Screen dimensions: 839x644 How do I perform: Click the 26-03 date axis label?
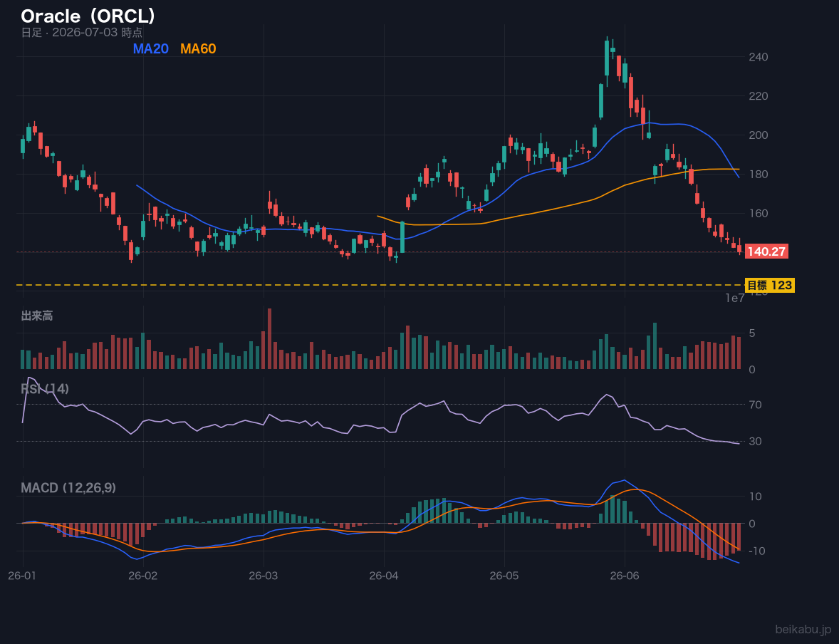[264, 576]
